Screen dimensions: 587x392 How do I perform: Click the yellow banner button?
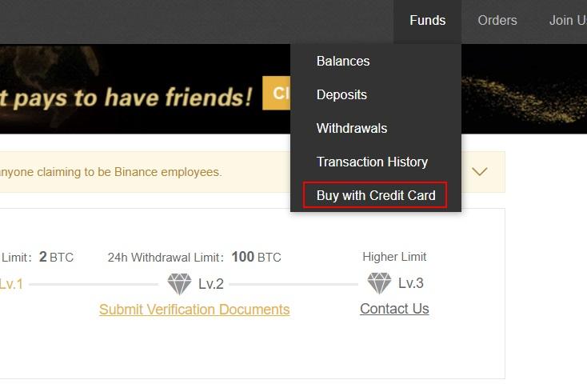[277, 94]
